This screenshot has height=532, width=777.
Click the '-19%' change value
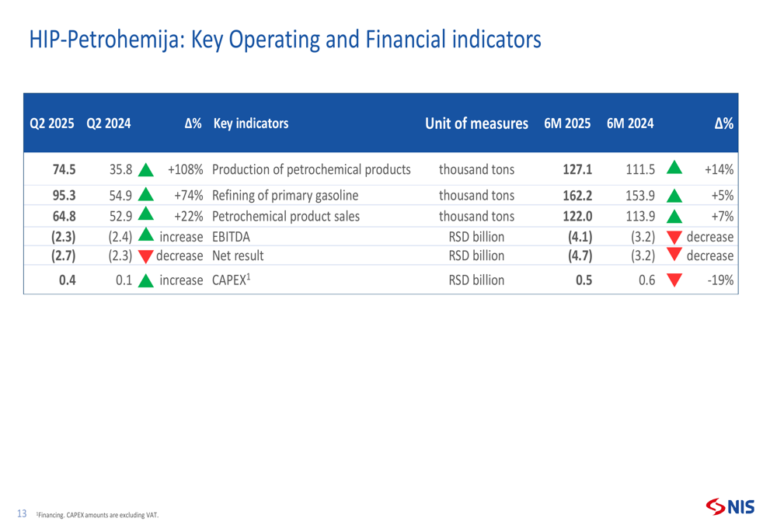tap(720, 280)
